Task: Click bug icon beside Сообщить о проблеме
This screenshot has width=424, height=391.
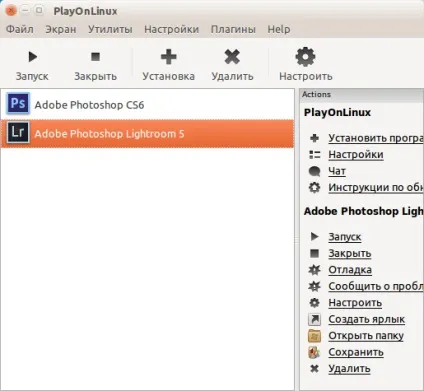Action: (314, 286)
